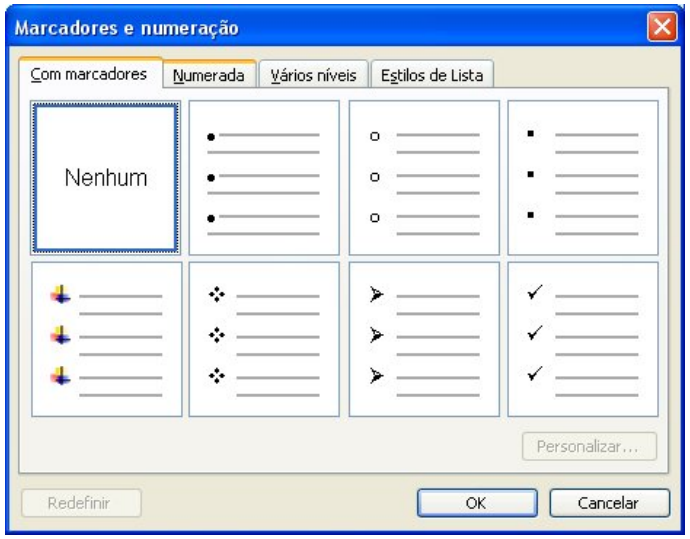Click the middle arrowhead symbol in the preview
The image size is (690, 539).
[x=375, y=335]
